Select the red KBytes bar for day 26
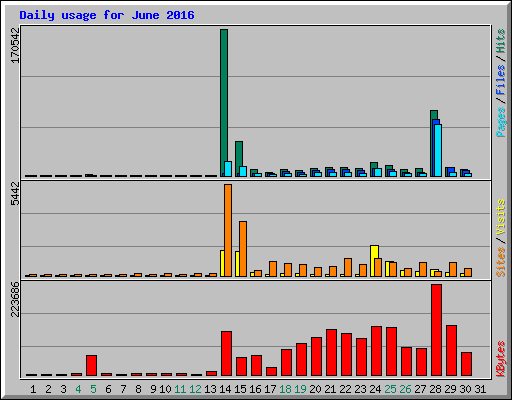Image resolution: width=512 pixels, height=400 pixels. 406,361
